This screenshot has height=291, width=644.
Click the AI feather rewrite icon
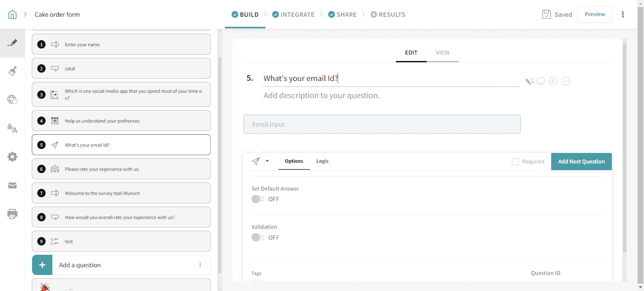click(x=529, y=81)
